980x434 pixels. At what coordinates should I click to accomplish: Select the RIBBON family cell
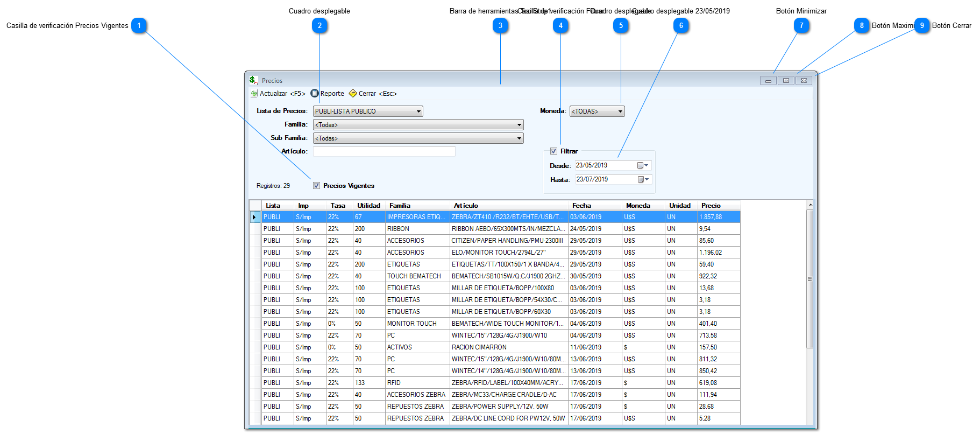(417, 229)
